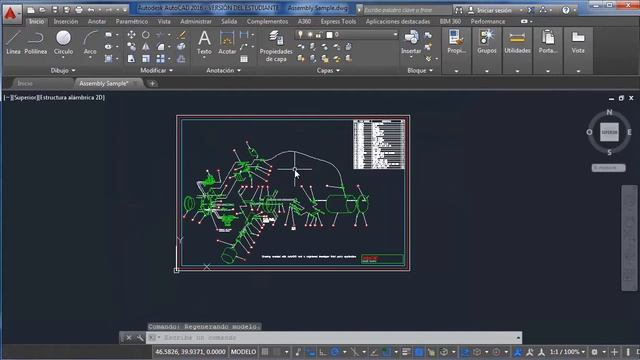Image resolution: width=640 pixels, height=360 pixels.
Task: Toggle grid display in status bar
Action: pos(265,352)
